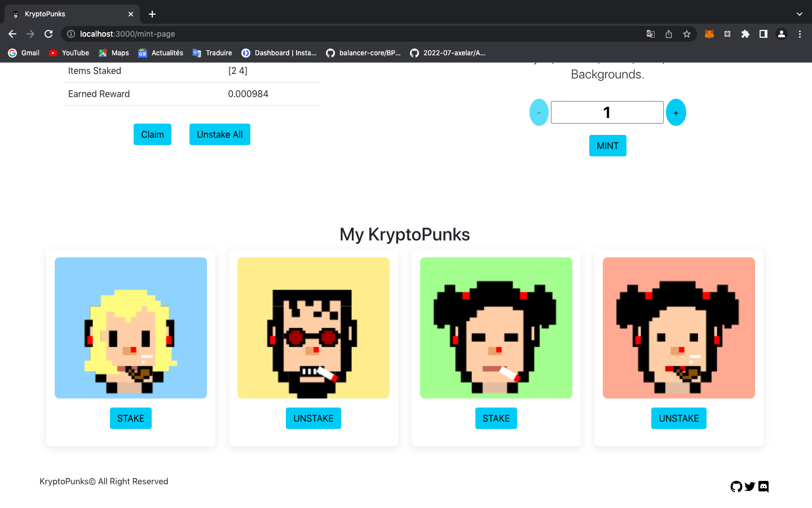This screenshot has width=812, height=508.
Task: Select the red-glasses punk image
Action: click(x=314, y=328)
